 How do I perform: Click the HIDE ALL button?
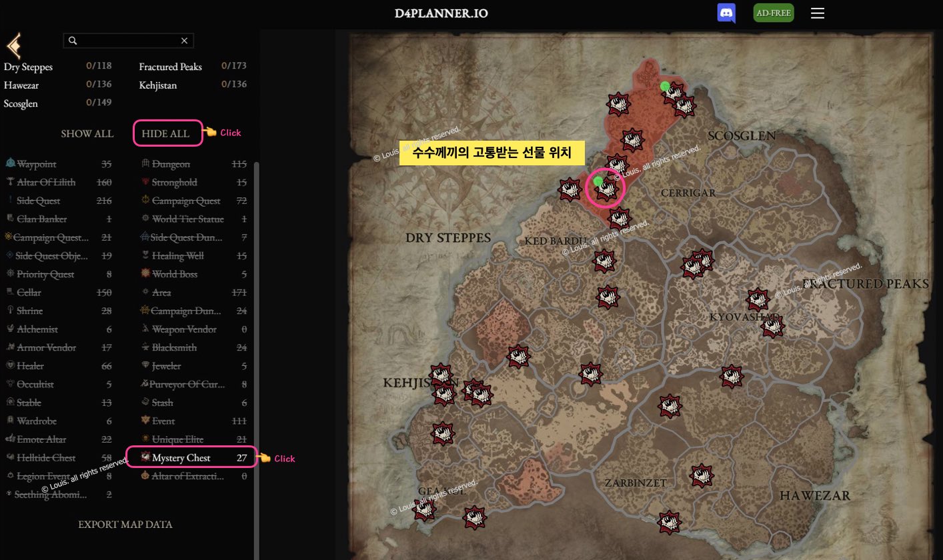(165, 133)
